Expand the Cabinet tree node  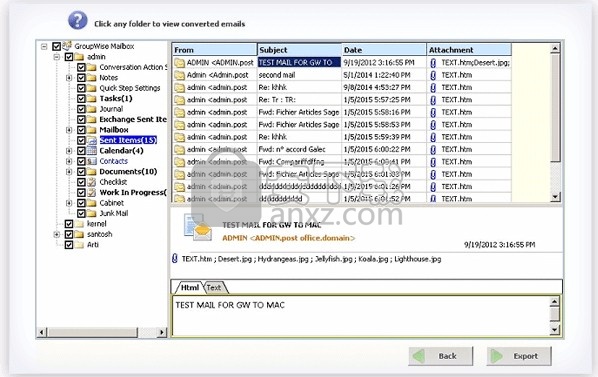(69, 203)
